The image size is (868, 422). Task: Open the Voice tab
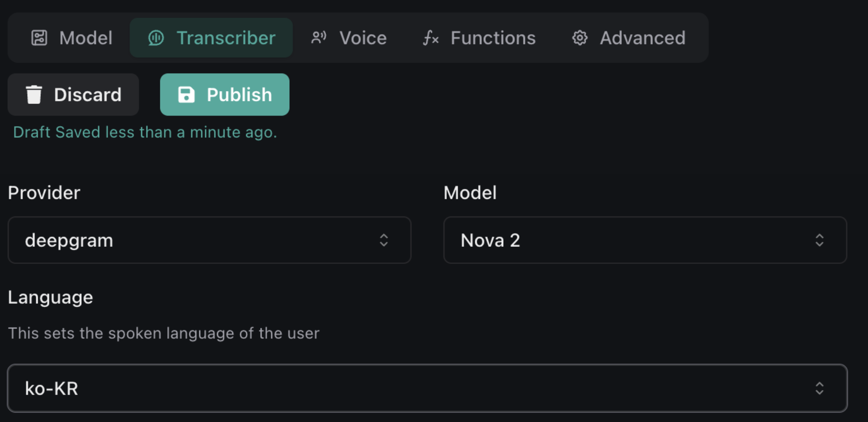pos(349,38)
